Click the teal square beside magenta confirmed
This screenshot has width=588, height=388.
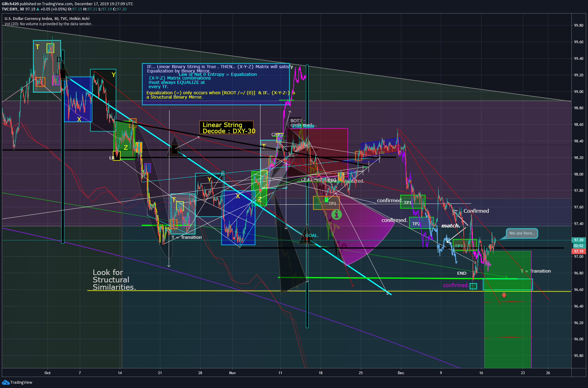tap(473, 286)
